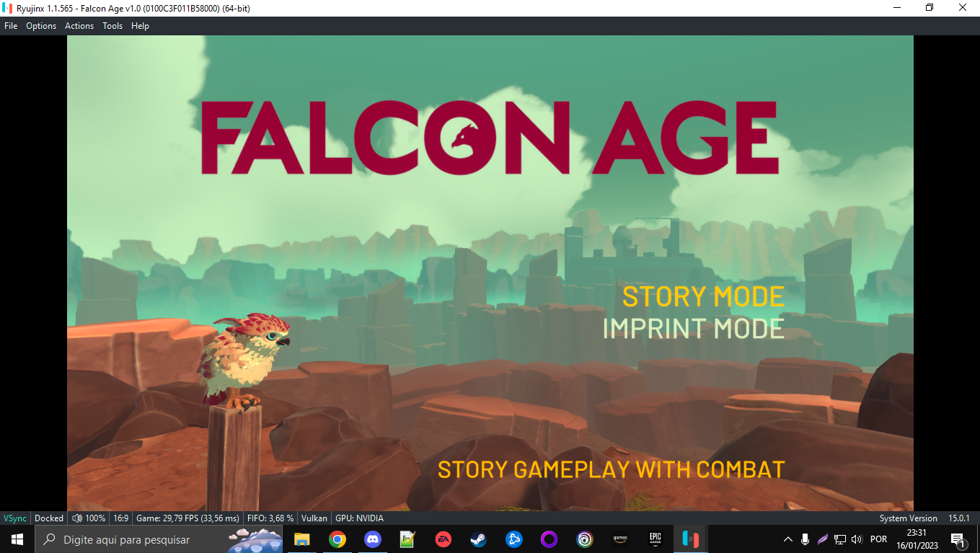Open Discord from the taskbar

pos(372,539)
